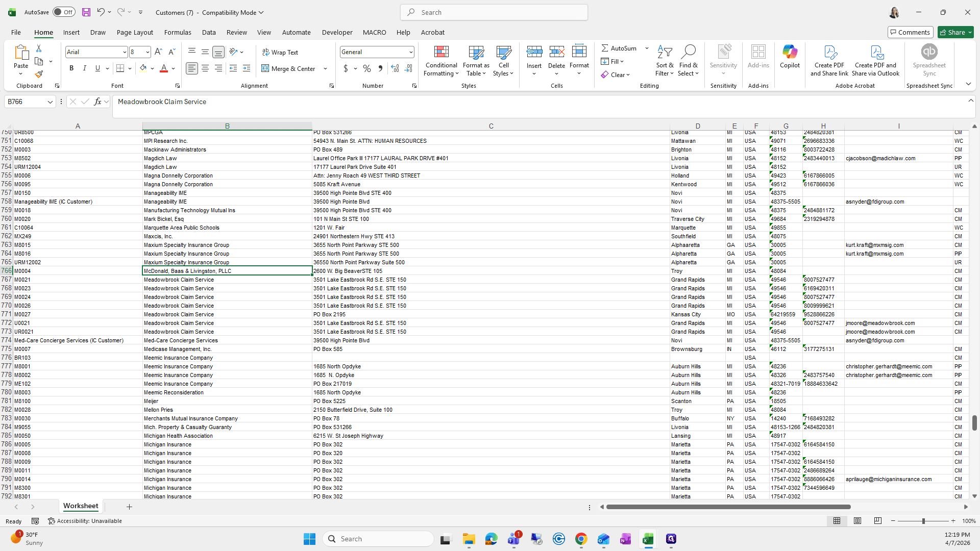Click into the formula bar text

(162, 102)
